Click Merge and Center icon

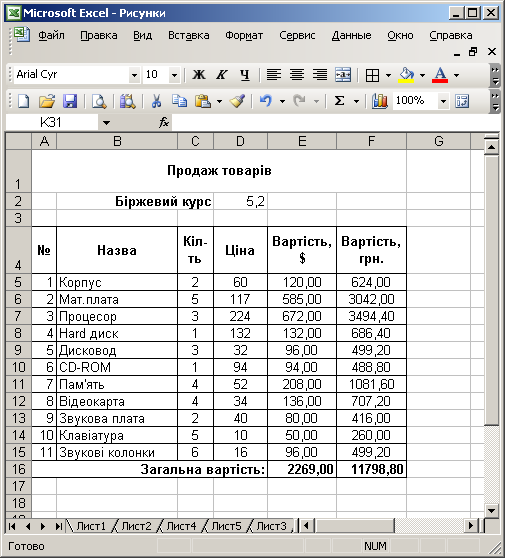(343, 75)
